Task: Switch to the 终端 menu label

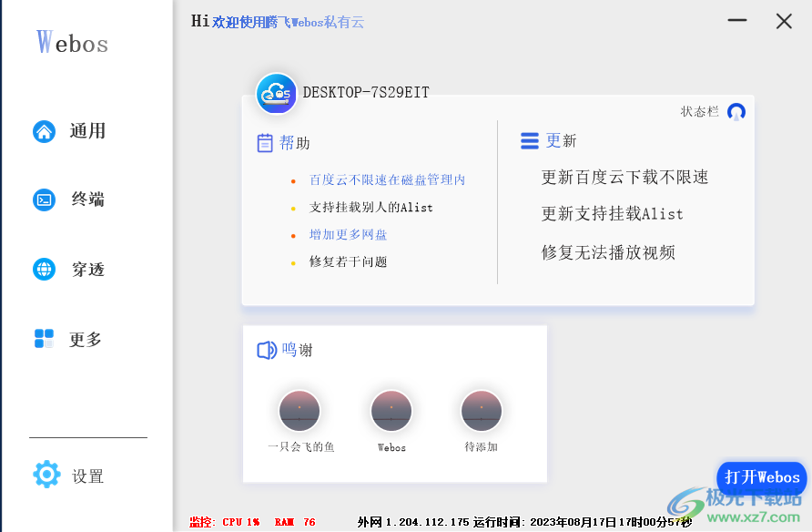Action: coord(88,199)
